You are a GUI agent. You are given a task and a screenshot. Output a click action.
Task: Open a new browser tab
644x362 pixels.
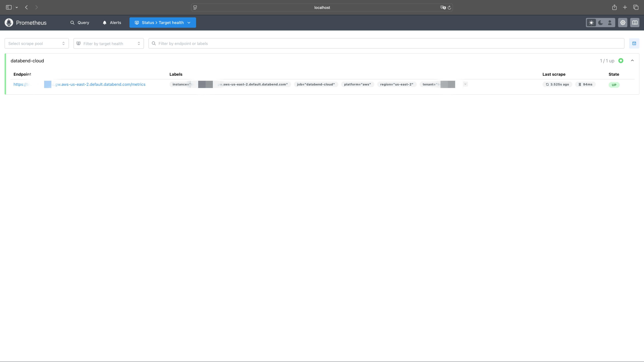coord(625,8)
